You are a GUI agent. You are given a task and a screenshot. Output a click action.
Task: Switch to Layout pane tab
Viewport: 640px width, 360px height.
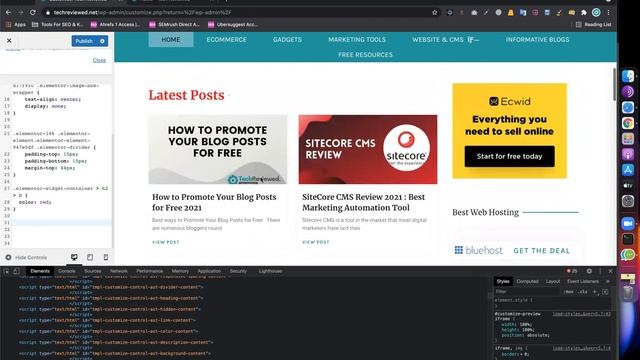pos(553,281)
